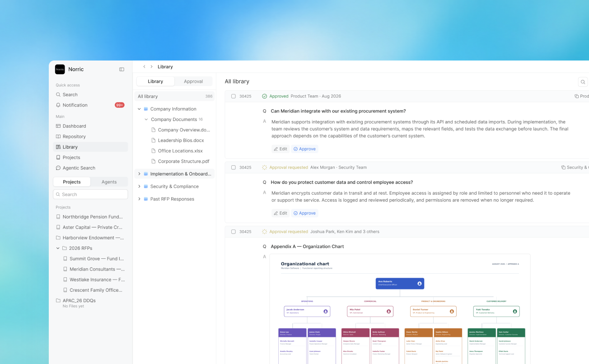The image size is (589, 364).
Task: Collapse the Company Information folder
Action: 139,109
